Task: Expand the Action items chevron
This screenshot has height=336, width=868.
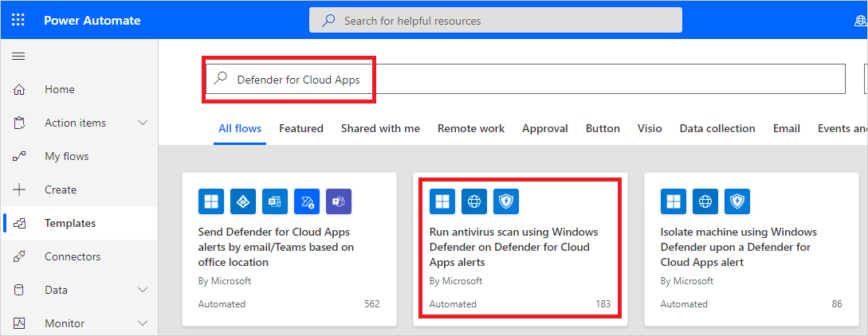Action: (143, 123)
